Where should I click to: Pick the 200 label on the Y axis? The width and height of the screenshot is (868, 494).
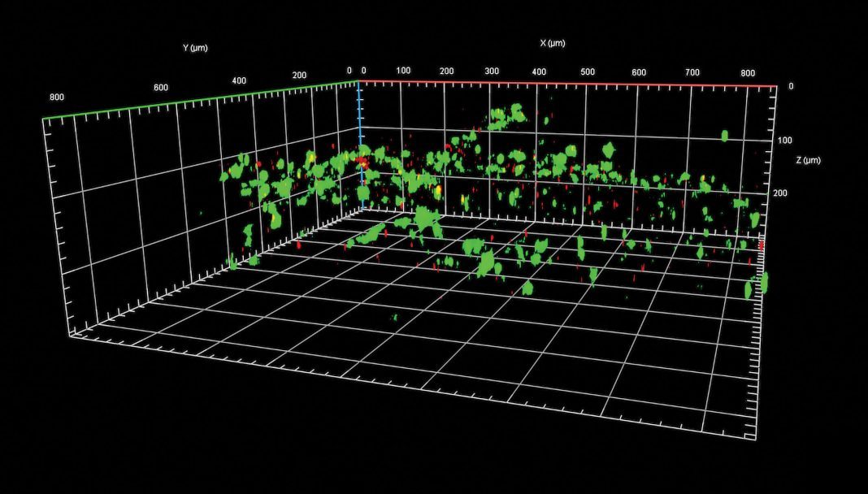(299, 76)
